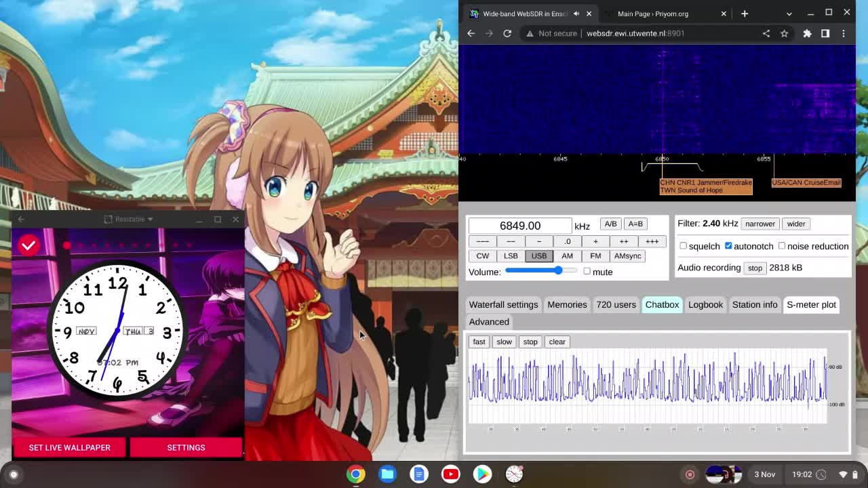Go back in the clock wallpaper window
868x488 pixels.
pyautogui.click(x=21, y=219)
